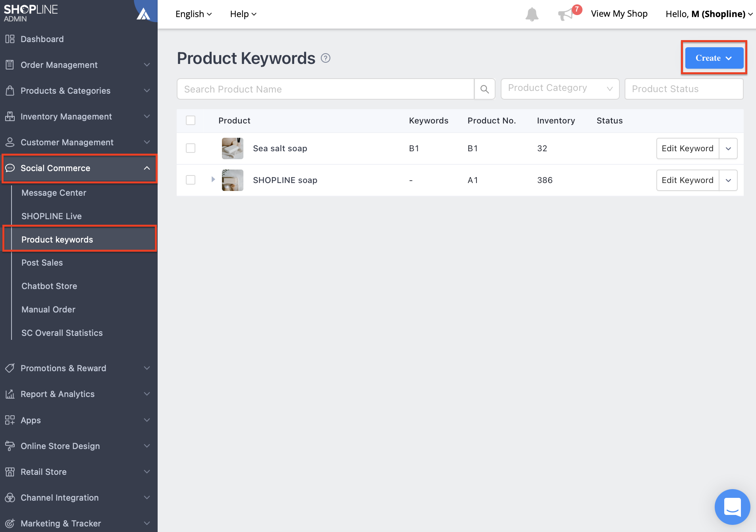The height and width of the screenshot is (532, 756).
Task: Click the Channel Integration icon
Action: pos(10,497)
